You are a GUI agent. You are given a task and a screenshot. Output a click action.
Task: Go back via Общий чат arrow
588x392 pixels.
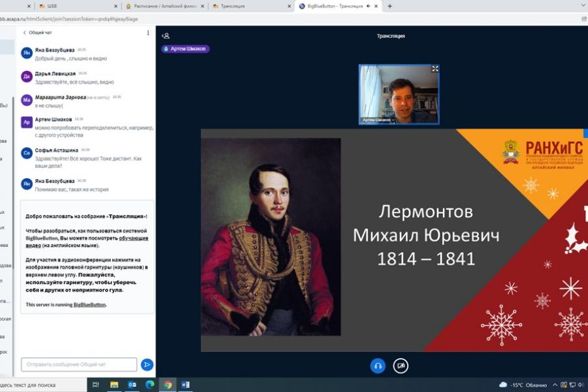(x=37, y=33)
